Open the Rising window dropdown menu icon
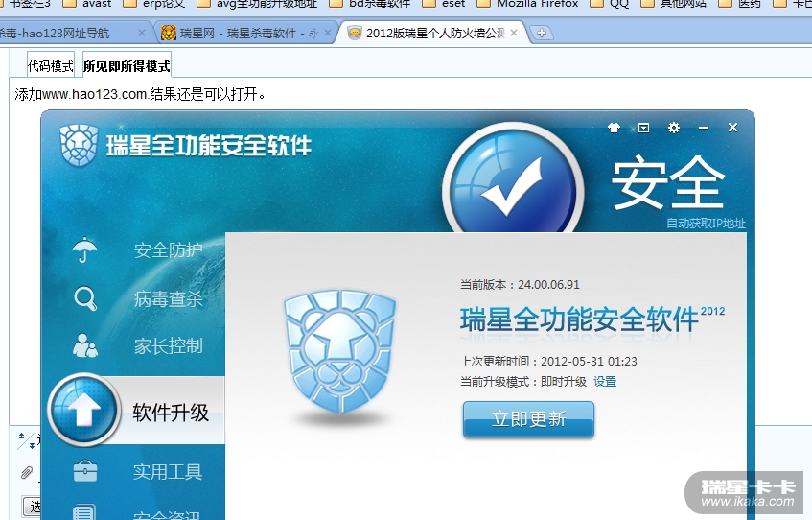 point(643,128)
